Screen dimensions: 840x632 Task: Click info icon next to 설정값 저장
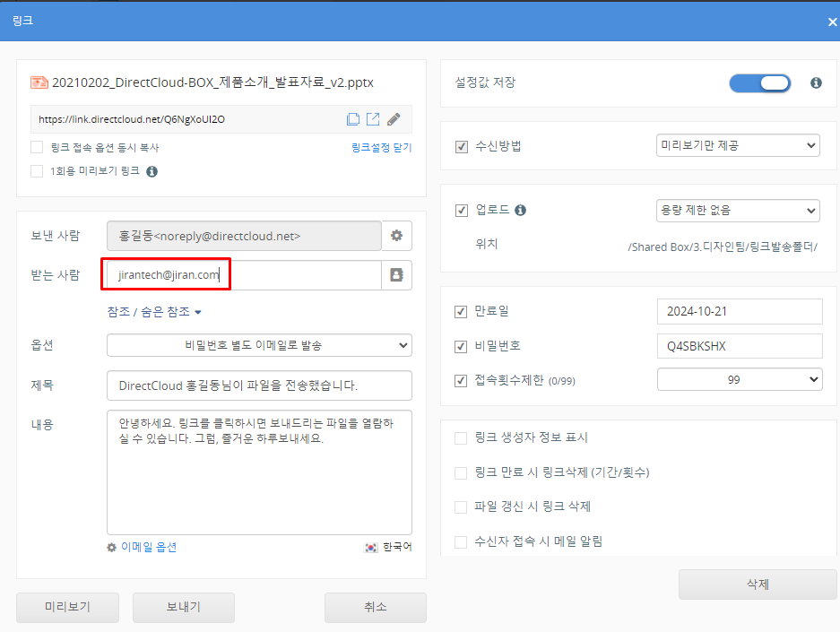pyautogui.click(x=816, y=83)
